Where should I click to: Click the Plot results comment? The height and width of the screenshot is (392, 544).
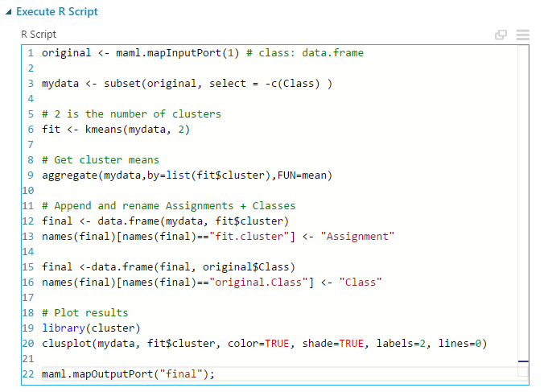click(x=85, y=312)
